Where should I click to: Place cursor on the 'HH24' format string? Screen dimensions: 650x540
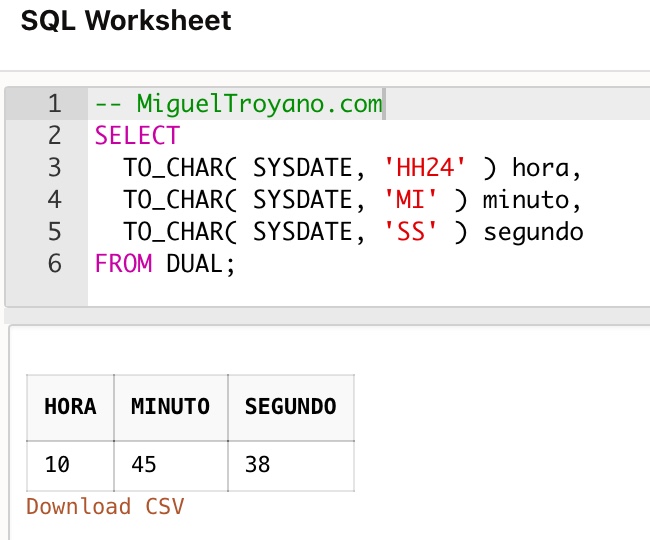tap(425, 168)
